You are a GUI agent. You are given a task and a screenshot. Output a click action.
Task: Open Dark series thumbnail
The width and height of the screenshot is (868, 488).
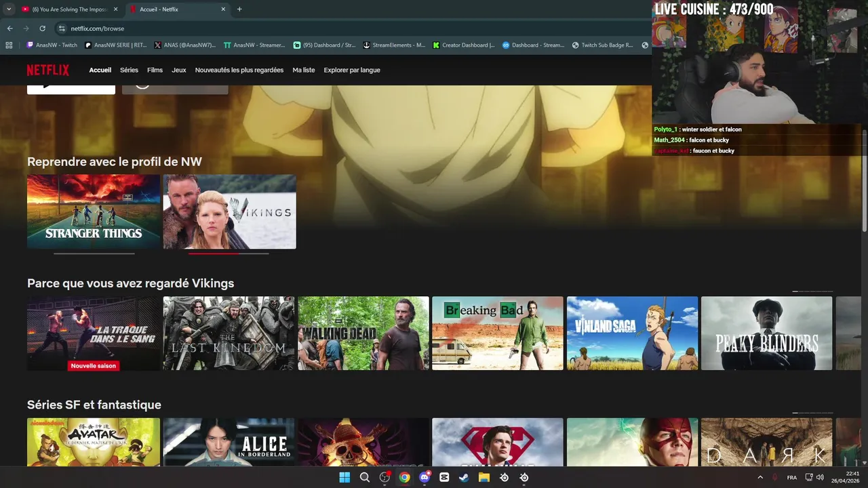766,442
